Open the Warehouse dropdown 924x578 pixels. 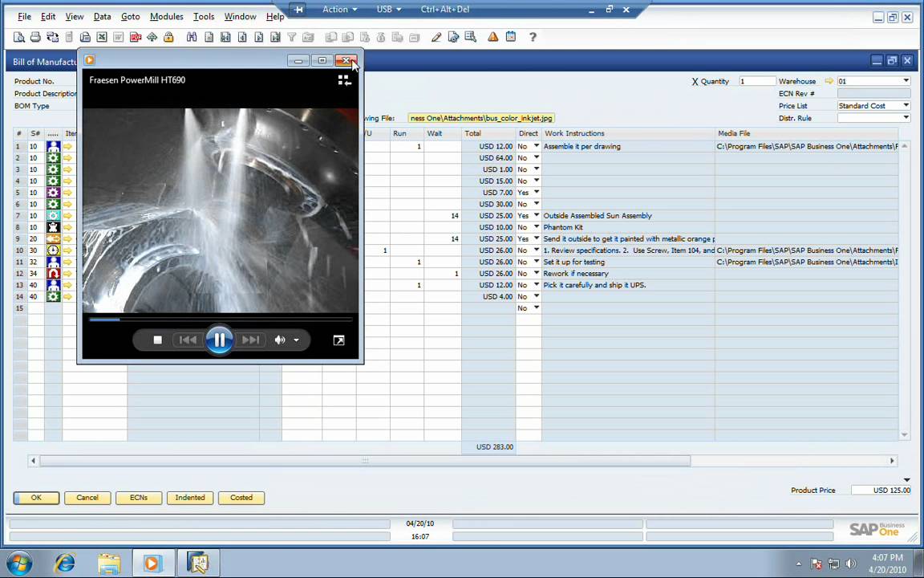906,81
